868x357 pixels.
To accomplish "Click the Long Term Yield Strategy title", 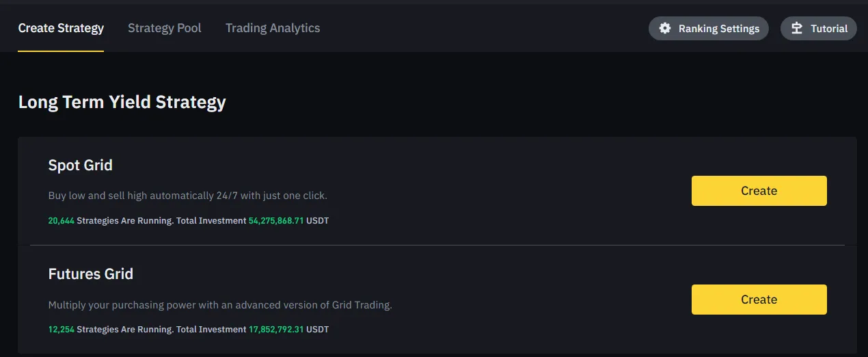I will click(x=122, y=103).
